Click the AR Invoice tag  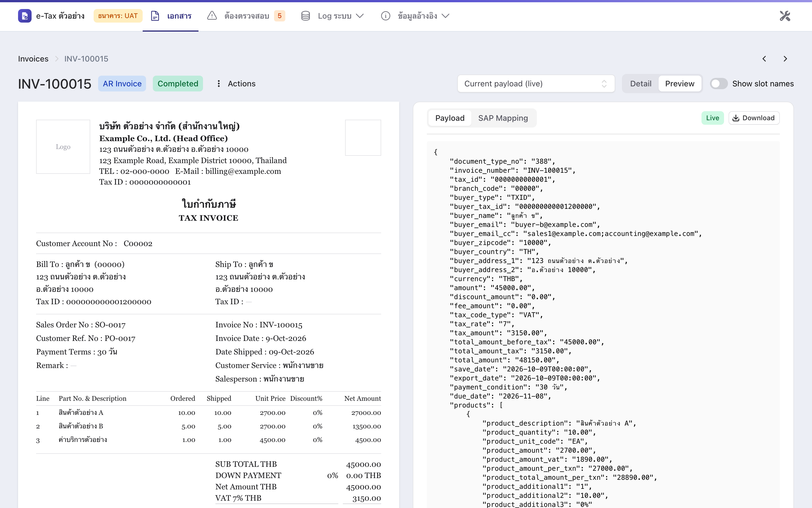point(122,84)
